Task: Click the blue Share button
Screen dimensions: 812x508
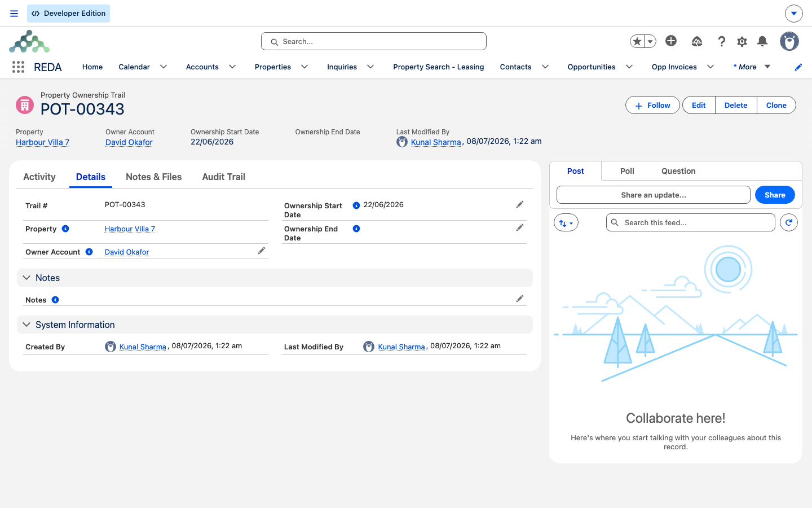Action: click(x=775, y=195)
